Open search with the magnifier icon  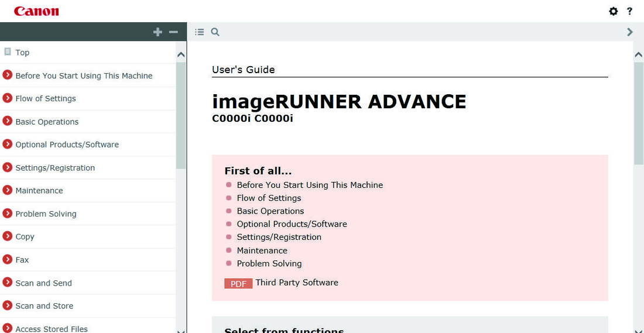[215, 32]
